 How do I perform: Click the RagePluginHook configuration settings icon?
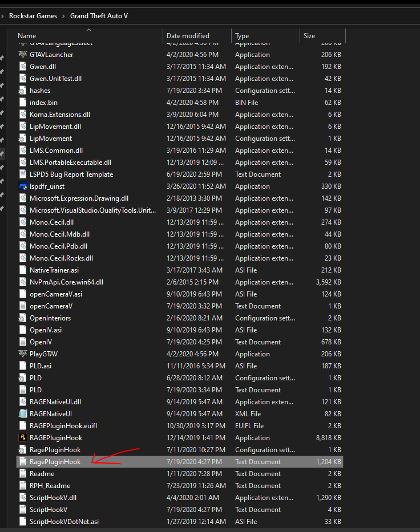[23, 449]
